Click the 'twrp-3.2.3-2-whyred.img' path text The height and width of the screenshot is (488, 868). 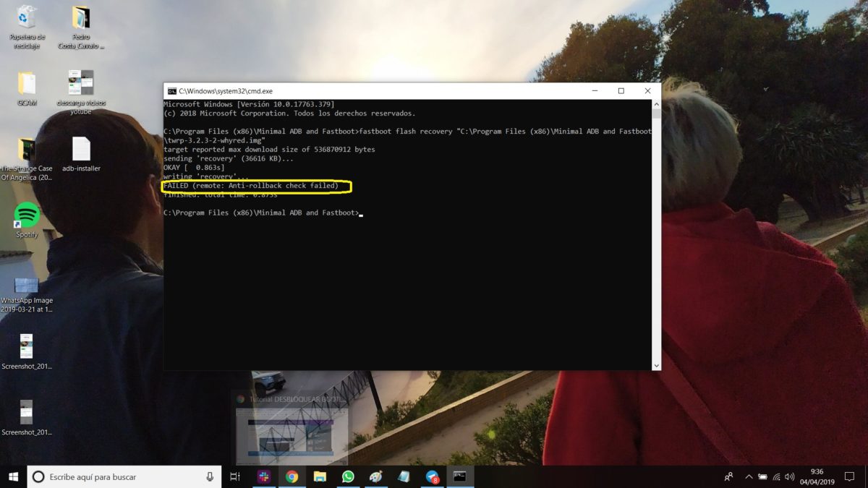[x=216, y=140]
